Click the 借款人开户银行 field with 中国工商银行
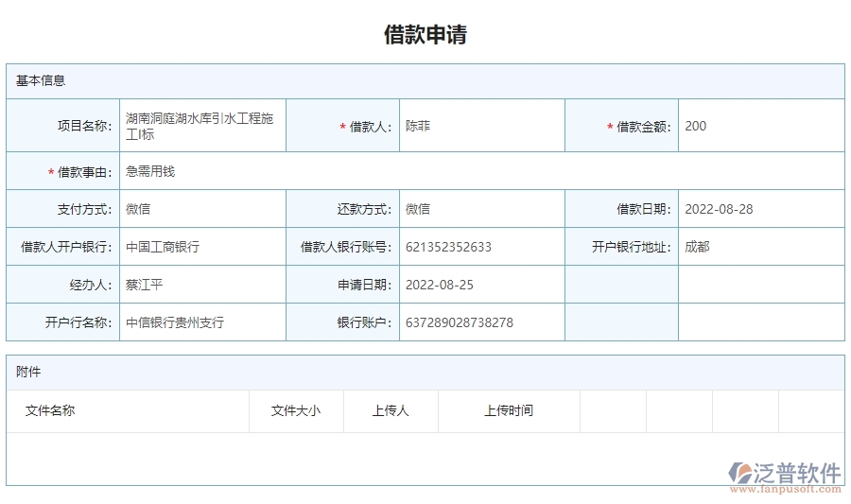This screenshot has width=851, height=504. [x=201, y=247]
